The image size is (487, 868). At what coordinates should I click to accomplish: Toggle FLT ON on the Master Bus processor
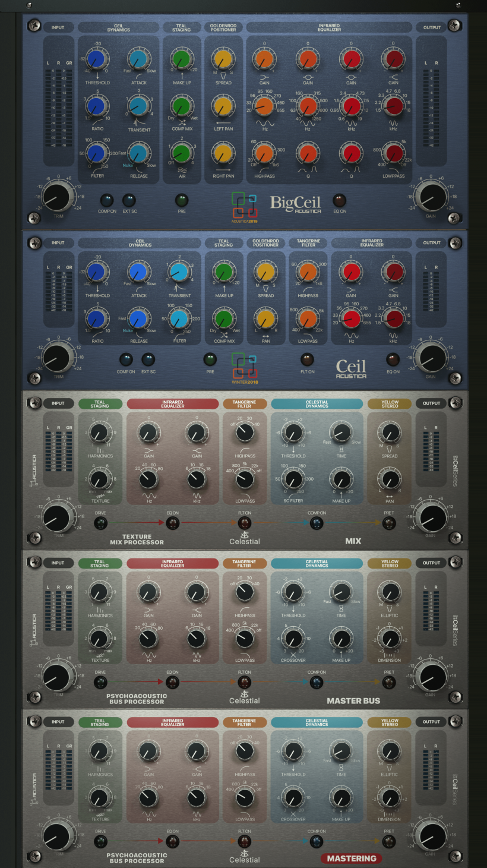coord(244,682)
